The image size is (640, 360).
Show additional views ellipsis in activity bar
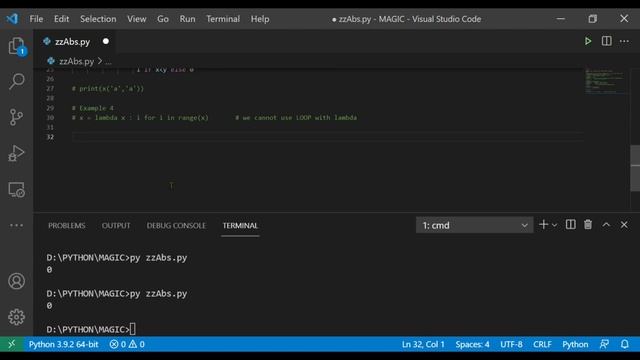point(16,225)
